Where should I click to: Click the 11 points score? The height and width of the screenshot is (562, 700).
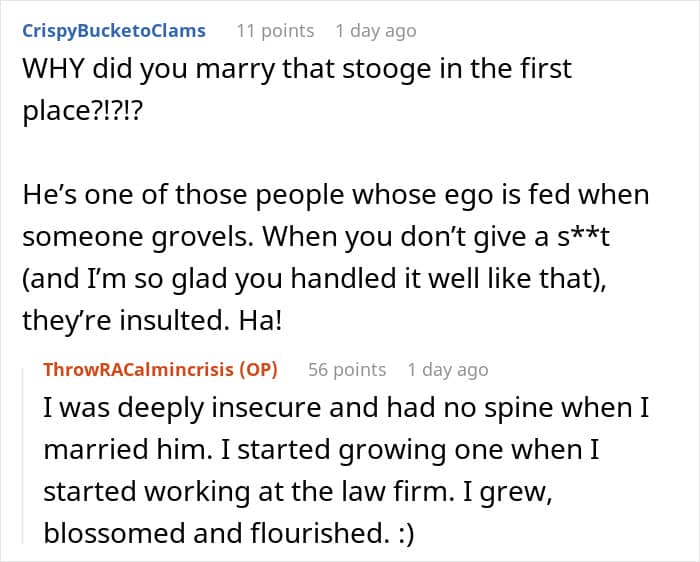pyautogui.click(x=276, y=30)
